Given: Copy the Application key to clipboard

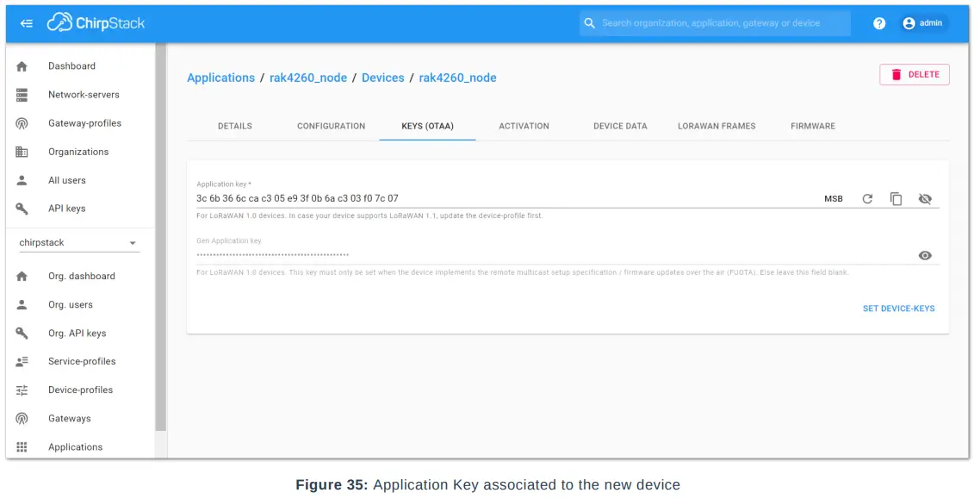Looking at the screenshot, I should pos(896,198).
